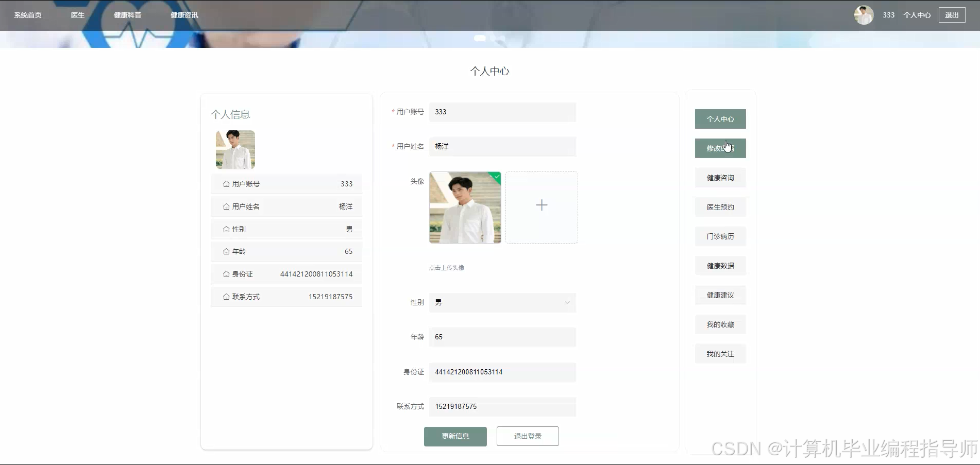This screenshot has width=980, height=465.
Task: Open the 健康科普 navigation menu
Action: 128,15
